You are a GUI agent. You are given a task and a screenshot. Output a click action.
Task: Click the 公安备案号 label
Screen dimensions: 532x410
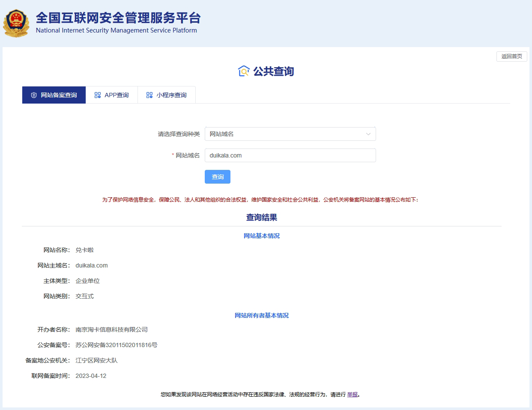click(x=54, y=345)
